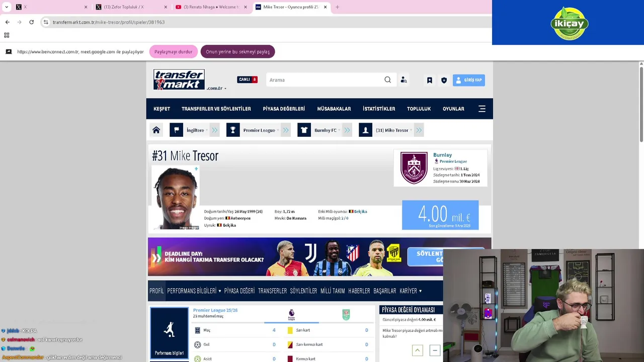Expand the Premier League breadcrumb dropdown
The image size is (644, 362).
(277, 131)
